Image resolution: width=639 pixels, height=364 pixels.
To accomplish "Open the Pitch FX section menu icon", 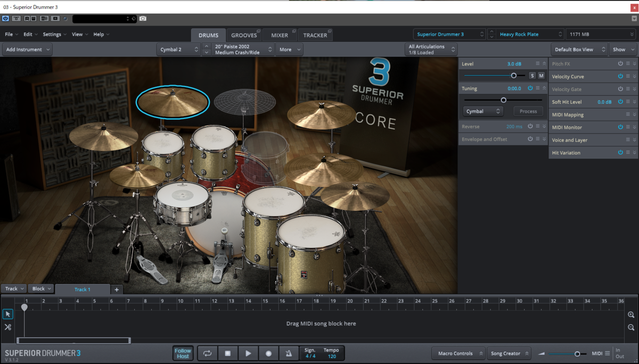I will click(x=628, y=64).
